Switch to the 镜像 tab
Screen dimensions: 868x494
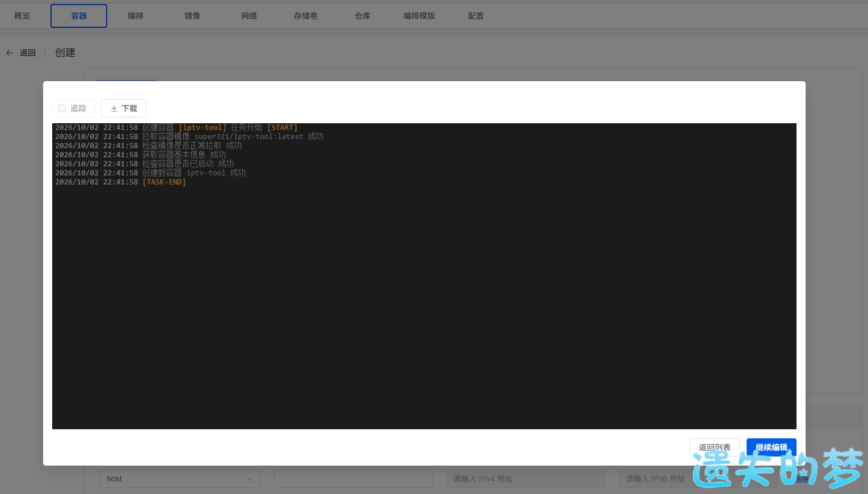click(x=192, y=16)
